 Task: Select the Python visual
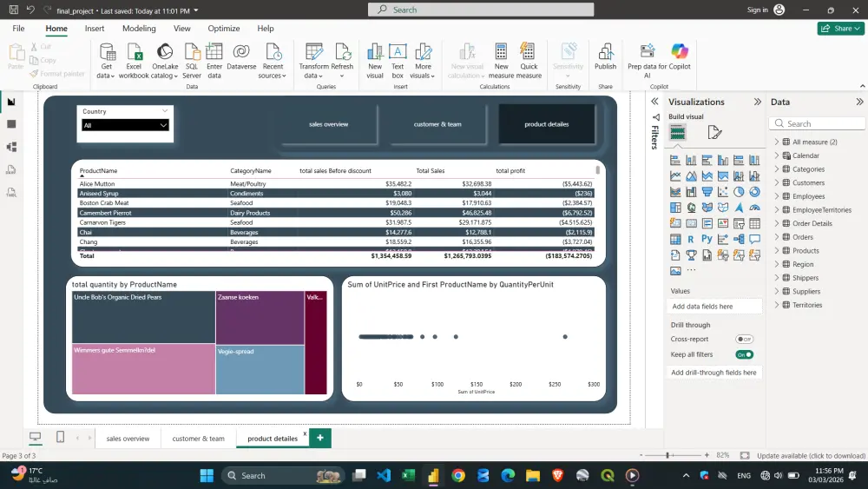coord(707,239)
